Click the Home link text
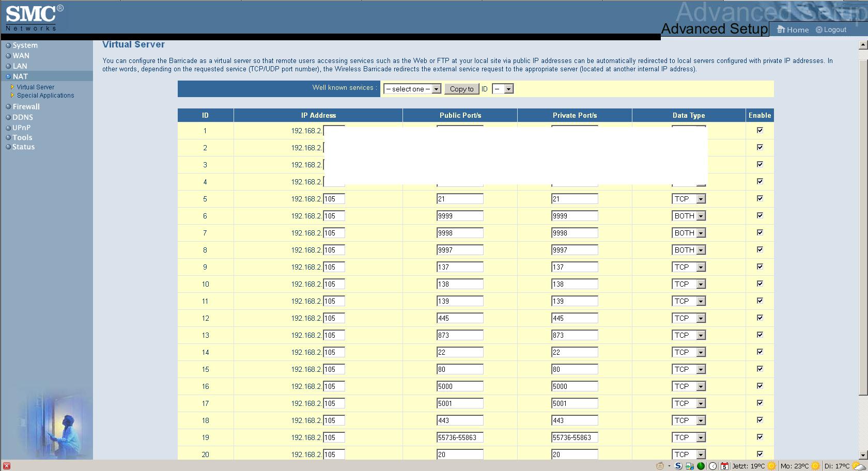 [798, 30]
